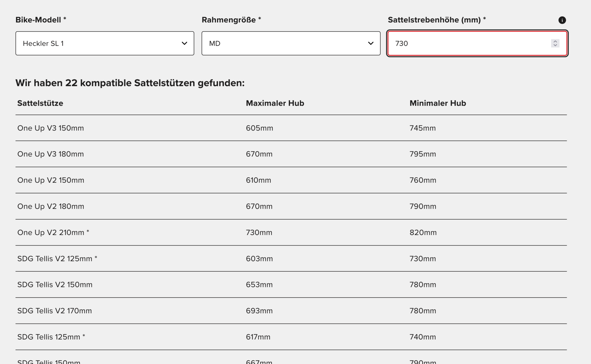Select the One Up V2 180mm row name
The width and height of the screenshot is (591, 364).
(51, 206)
